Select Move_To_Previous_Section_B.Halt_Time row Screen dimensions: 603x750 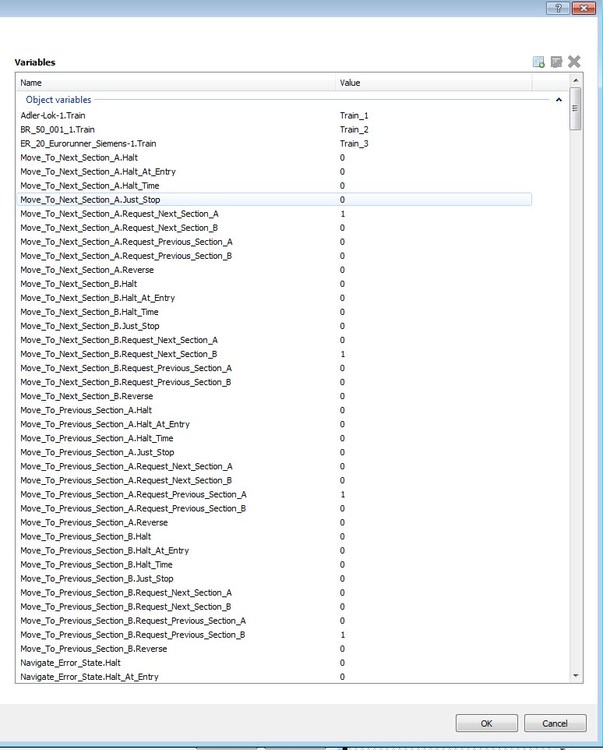(274, 564)
